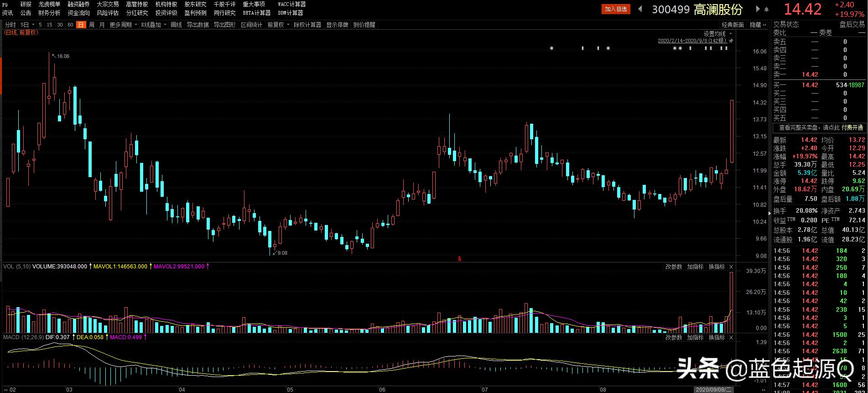The image size is (868, 393).
Task: Open the DDM计算器 tool
Action: (x=291, y=13)
